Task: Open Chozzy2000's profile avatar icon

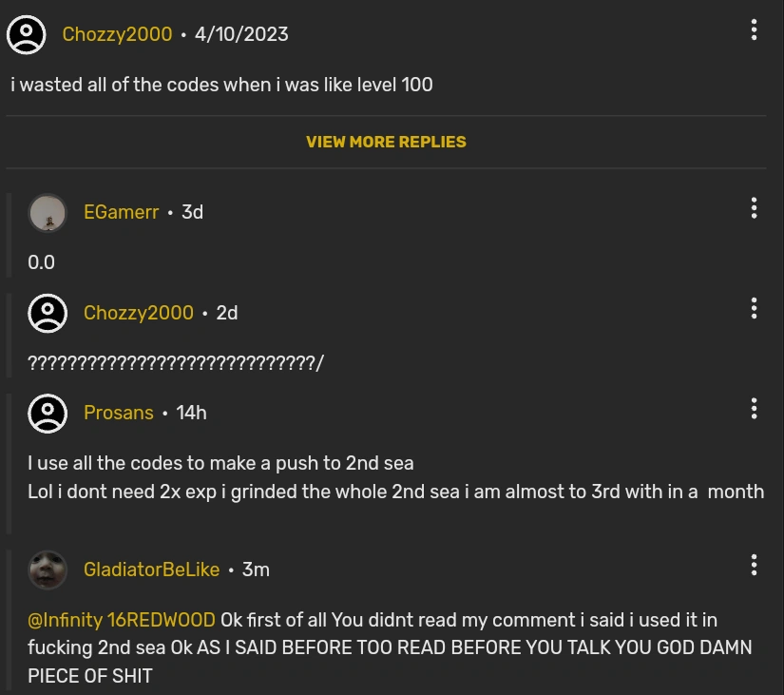Action: pyautogui.click(x=26, y=34)
